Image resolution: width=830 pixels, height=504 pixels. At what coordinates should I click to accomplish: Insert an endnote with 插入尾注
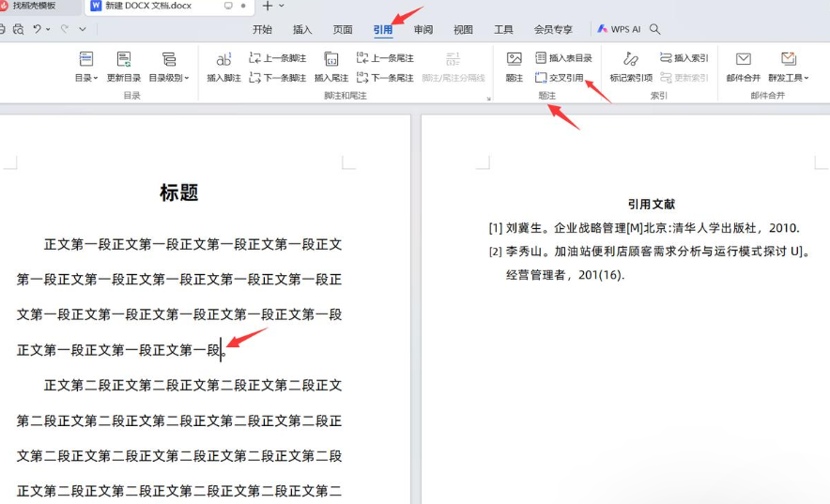(x=330, y=60)
